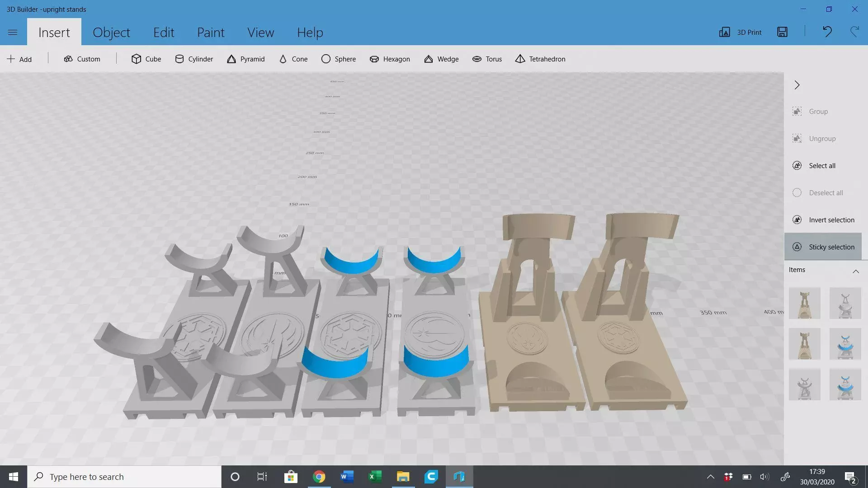Insert a Sphere

tap(339, 59)
